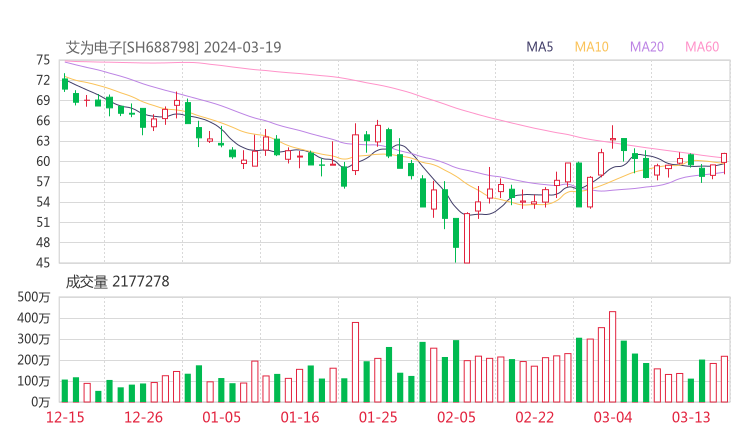Click the final red volume bar on the right
The image size is (740, 440).
click(724, 379)
